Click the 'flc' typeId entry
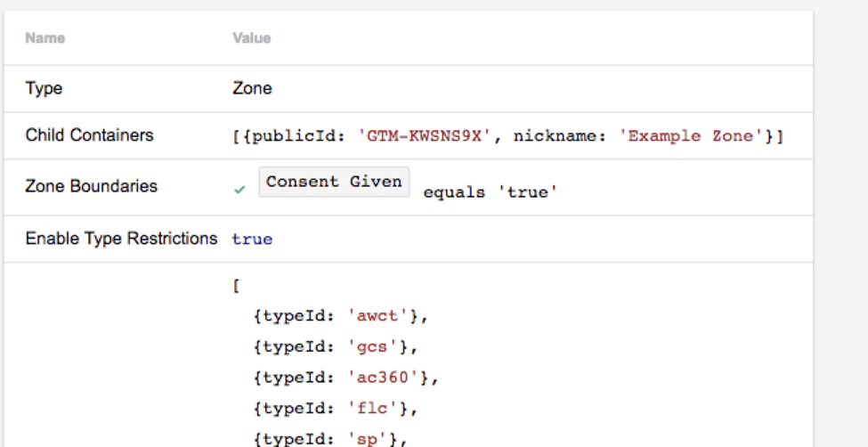 click(x=336, y=410)
